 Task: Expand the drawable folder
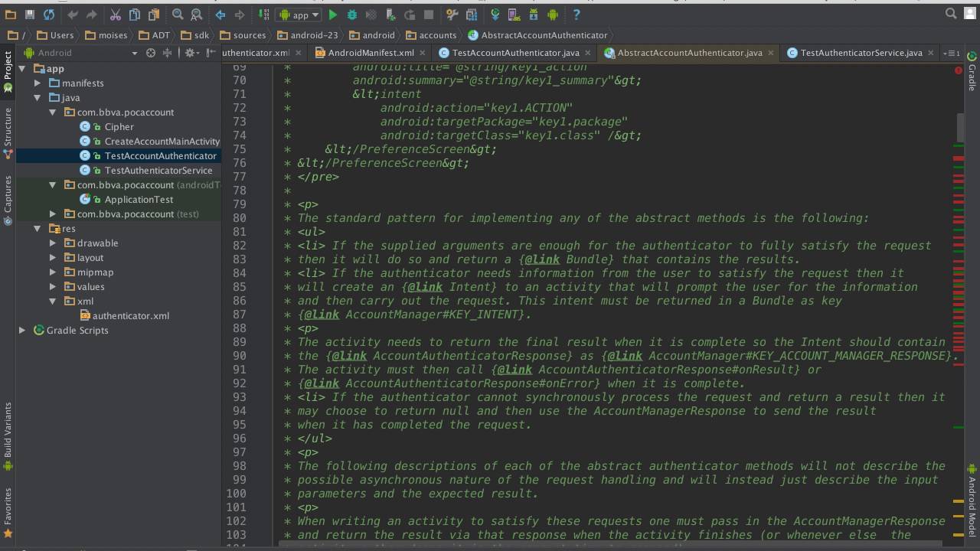(x=53, y=243)
